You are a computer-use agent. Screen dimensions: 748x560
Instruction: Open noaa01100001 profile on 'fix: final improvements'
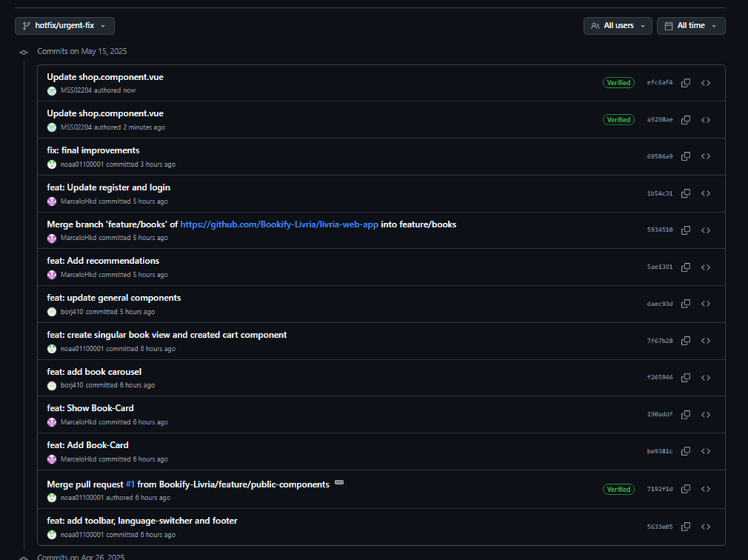82,164
